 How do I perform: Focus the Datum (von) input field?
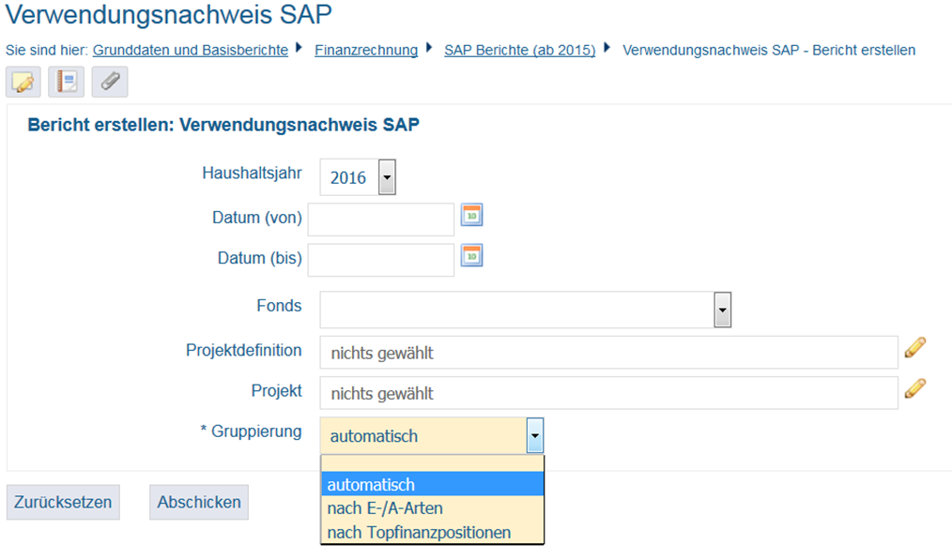coord(380,219)
